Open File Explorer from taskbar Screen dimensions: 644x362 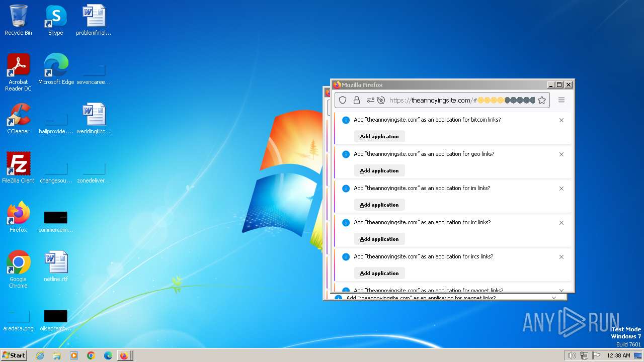(57, 355)
